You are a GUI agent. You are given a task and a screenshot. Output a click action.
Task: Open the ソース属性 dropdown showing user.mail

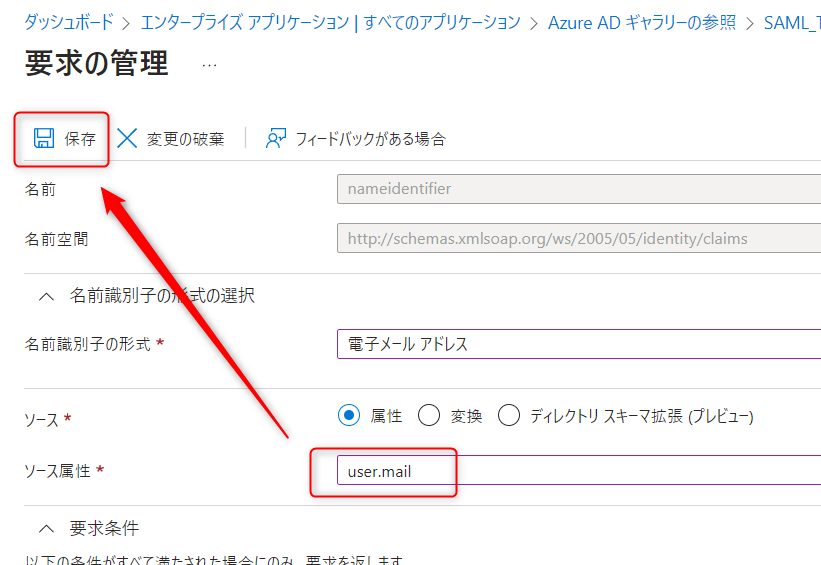click(578, 472)
